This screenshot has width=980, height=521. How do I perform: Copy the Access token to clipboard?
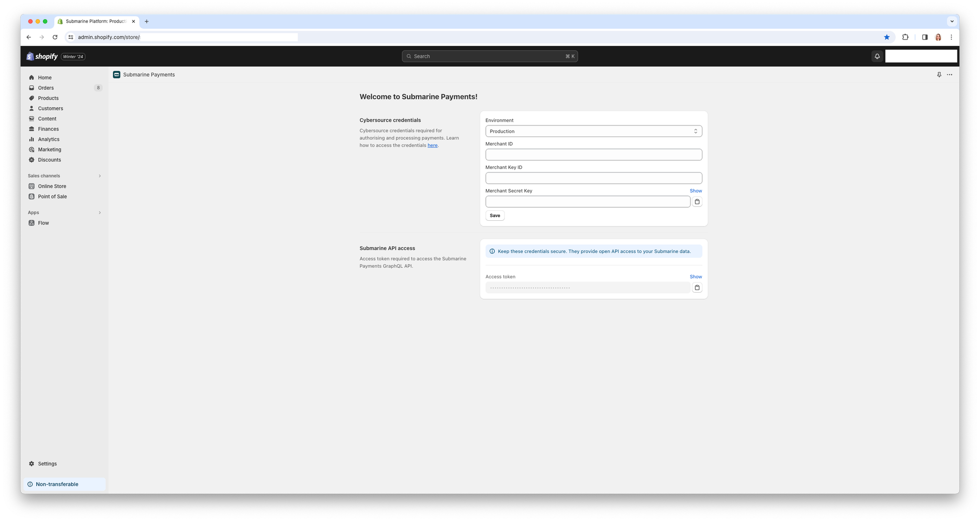tap(697, 288)
